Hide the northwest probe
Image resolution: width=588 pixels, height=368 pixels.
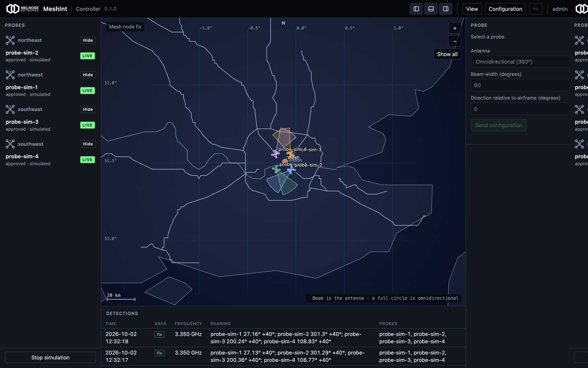[88, 75]
